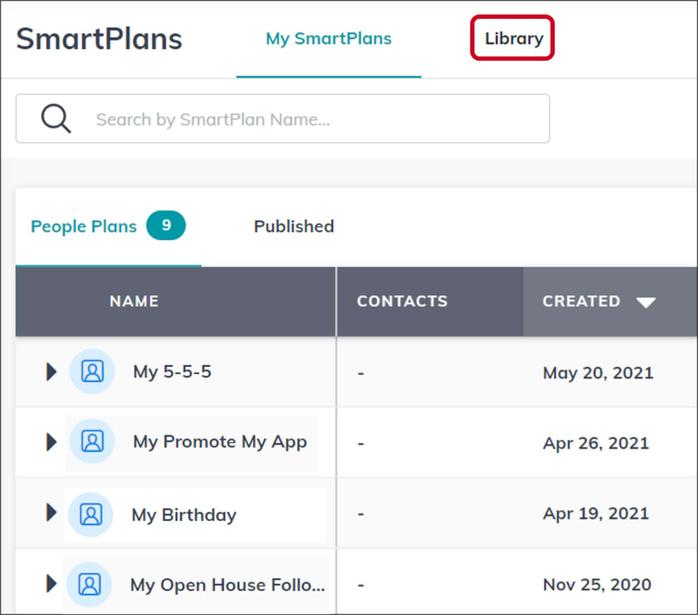Expand the My 5-5-5 plan row
Viewport: 698px width, 615px height.
[51, 372]
